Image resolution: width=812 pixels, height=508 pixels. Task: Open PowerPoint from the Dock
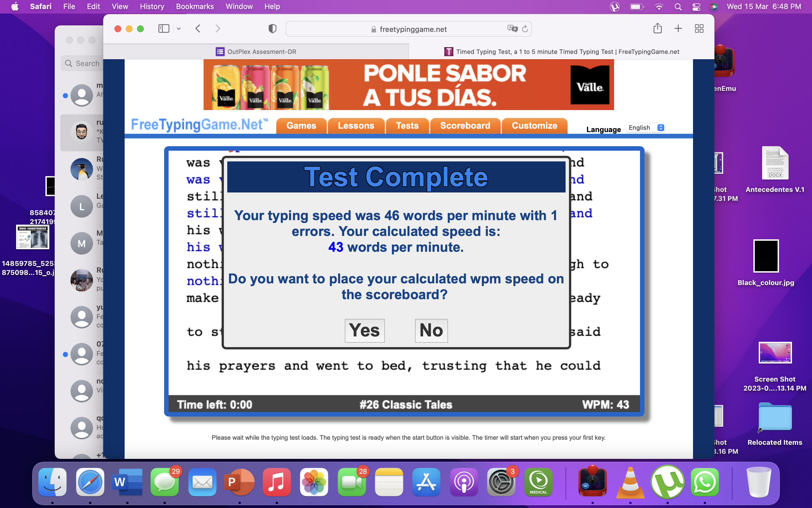(x=240, y=482)
